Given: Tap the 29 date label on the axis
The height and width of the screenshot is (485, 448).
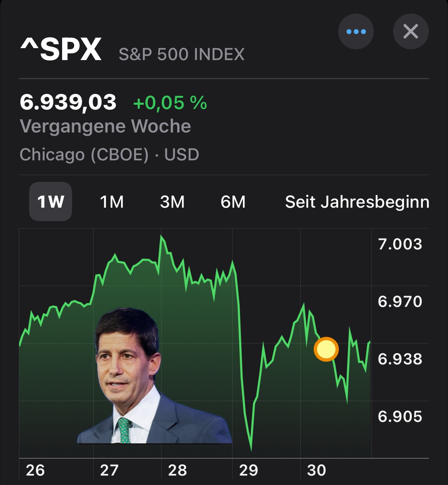Looking at the screenshot, I should point(248,470).
